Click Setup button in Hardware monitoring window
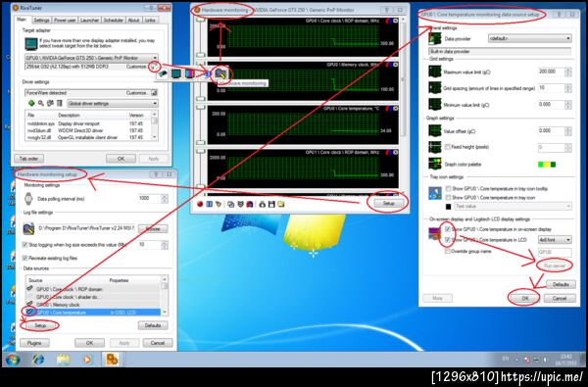Image resolution: width=588 pixels, height=387 pixels. [388, 203]
